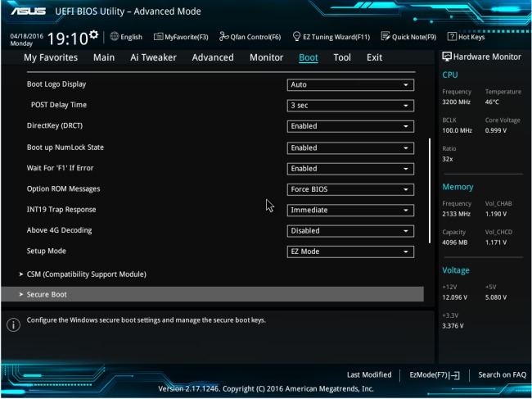Screen dimensions: 532x399
Task: Click Memory section heading
Action: [x=458, y=187]
